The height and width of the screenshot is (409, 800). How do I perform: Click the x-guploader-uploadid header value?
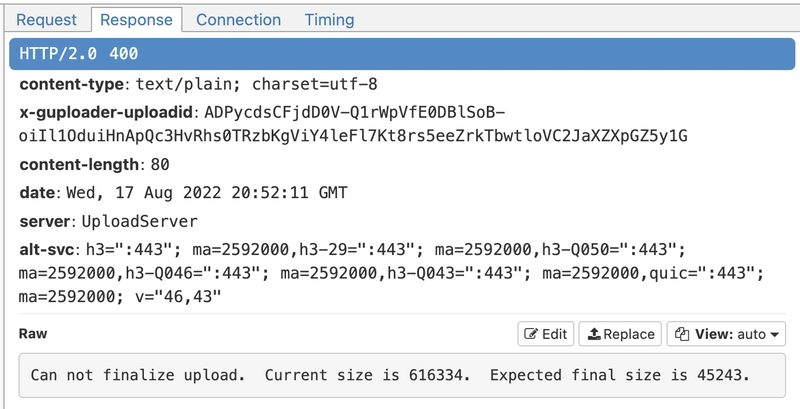click(353, 124)
